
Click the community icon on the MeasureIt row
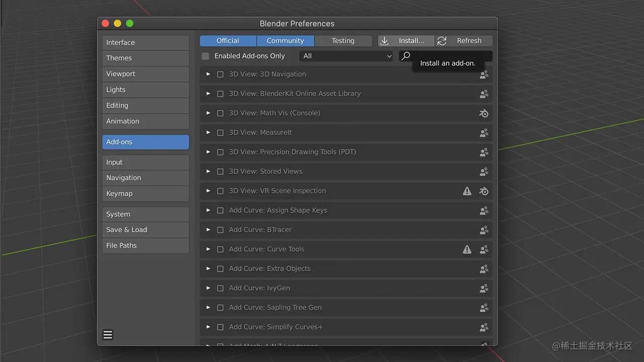[484, 133]
